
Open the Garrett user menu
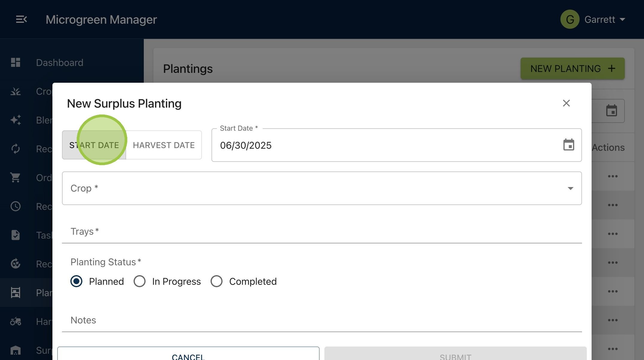[593, 19]
